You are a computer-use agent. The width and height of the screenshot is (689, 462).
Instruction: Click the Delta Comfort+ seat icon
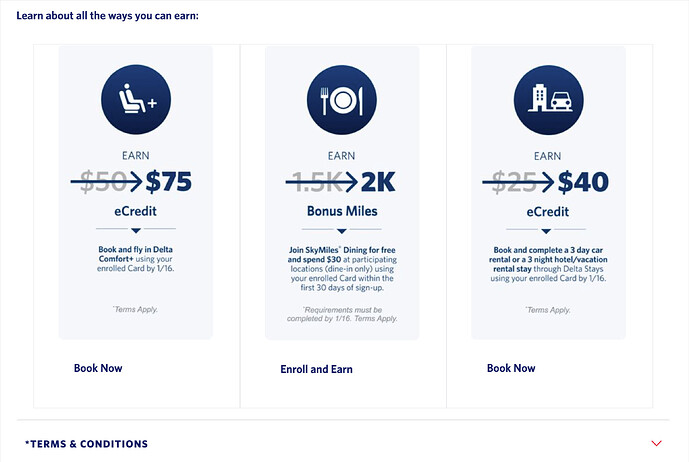(x=136, y=99)
